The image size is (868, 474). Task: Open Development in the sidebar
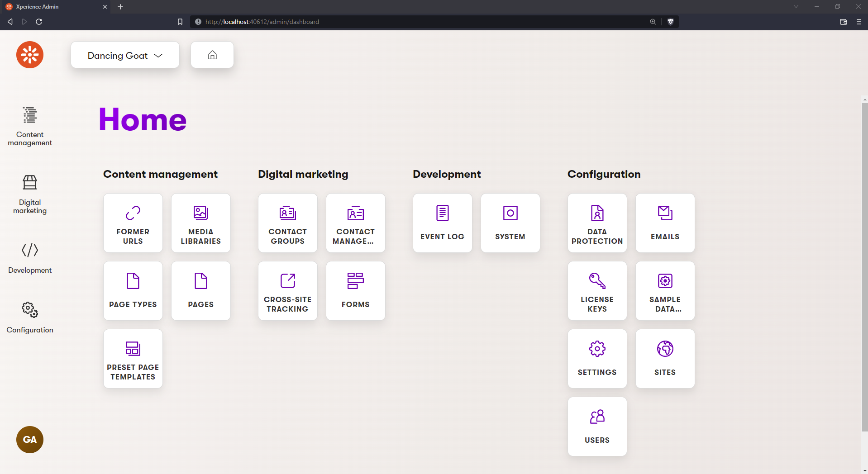tap(30, 258)
